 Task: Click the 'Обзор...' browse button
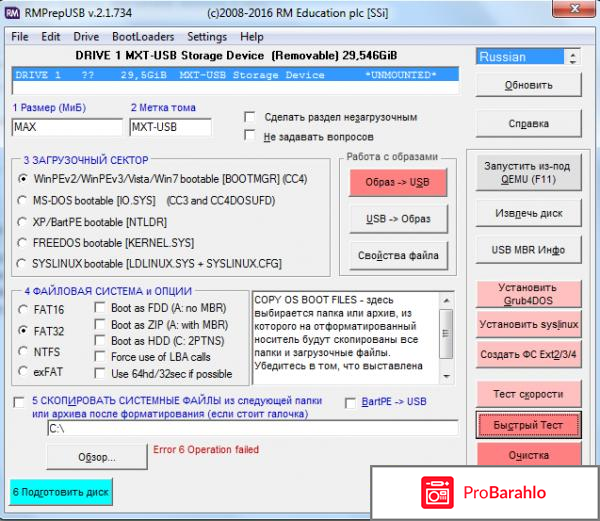tap(97, 458)
